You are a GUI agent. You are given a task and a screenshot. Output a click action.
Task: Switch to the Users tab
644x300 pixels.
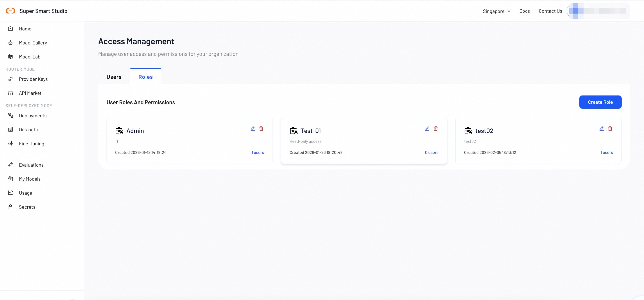click(114, 77)
